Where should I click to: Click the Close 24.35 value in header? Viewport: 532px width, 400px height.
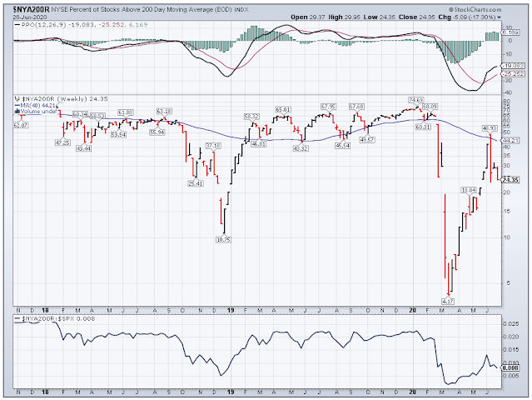[416, 17]
